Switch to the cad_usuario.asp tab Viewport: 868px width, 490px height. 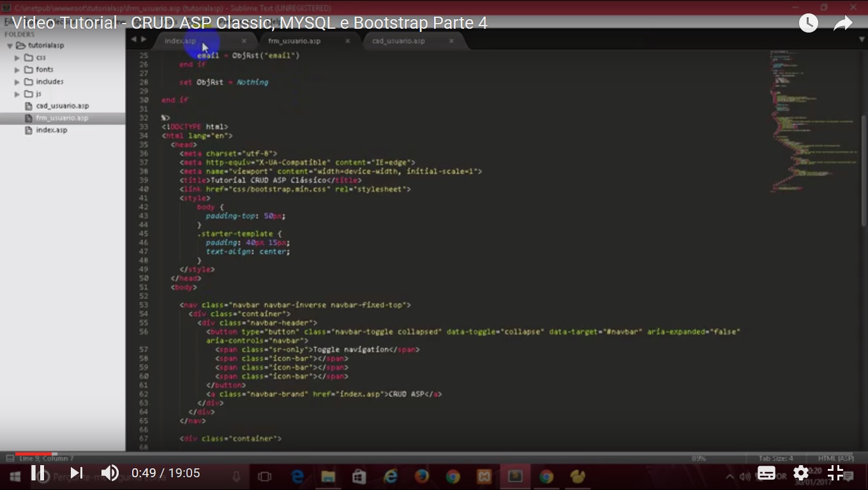[x=398, y=41]
